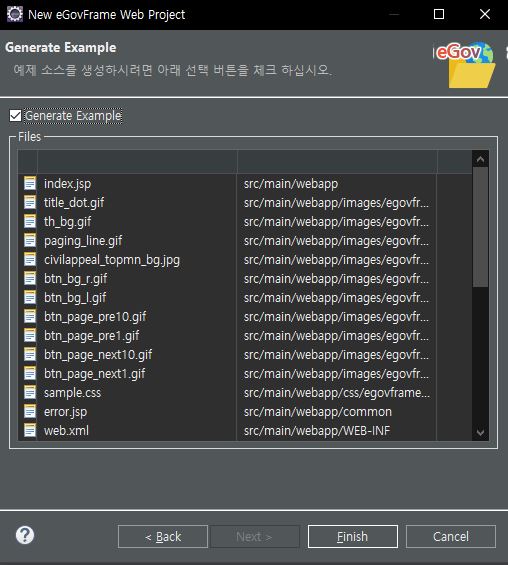
Task: Select the index.jsp file name
Action: coord(67,184)
